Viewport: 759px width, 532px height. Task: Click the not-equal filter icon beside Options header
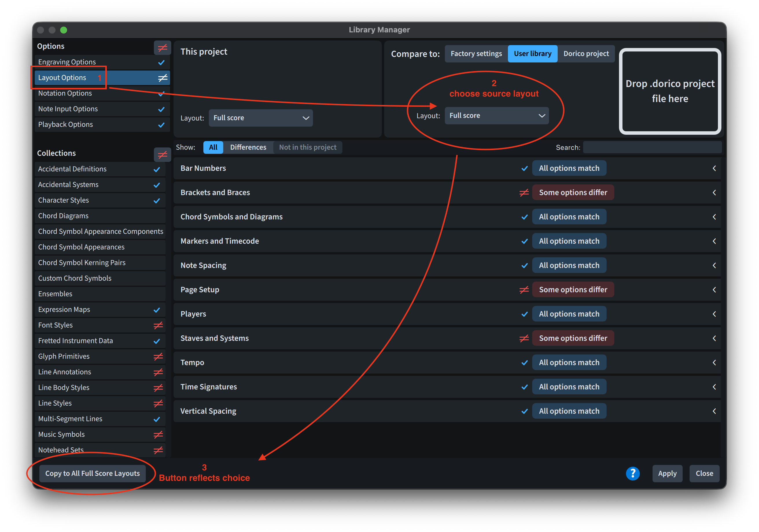coord(162,48)
